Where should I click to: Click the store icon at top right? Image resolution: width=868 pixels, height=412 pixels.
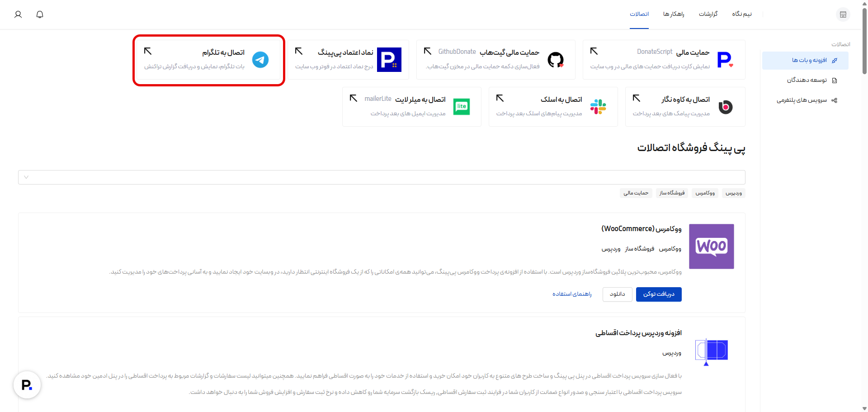point(843,14)
